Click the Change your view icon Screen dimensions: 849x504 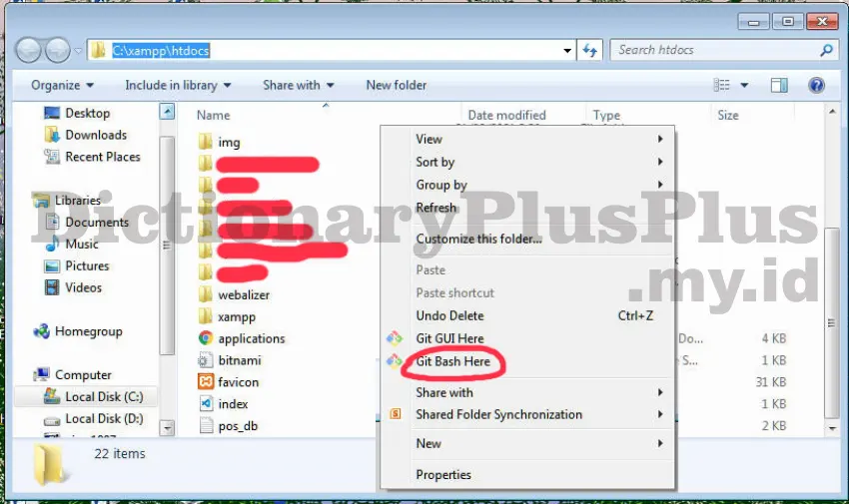721,85
